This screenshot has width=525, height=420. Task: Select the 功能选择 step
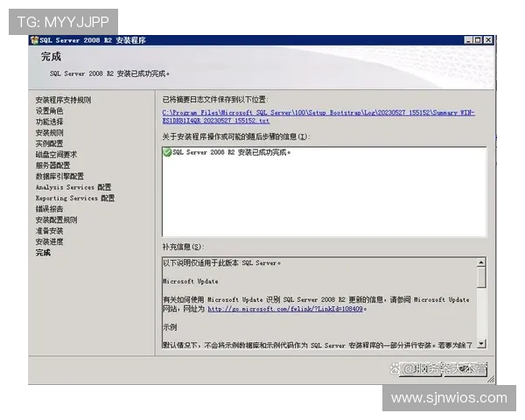click(x=49, y=122)
